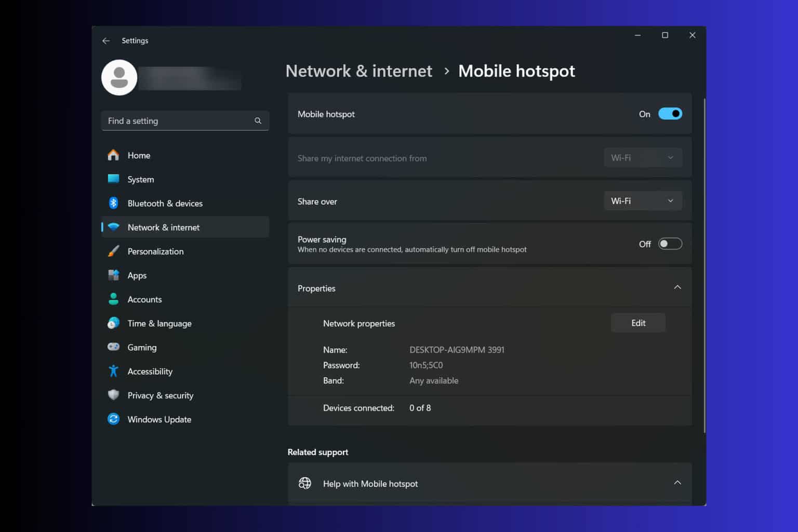Open the Share over Wi-Fi dropdown
This screenshot has width=798, height=532.
tap(643, 201)
